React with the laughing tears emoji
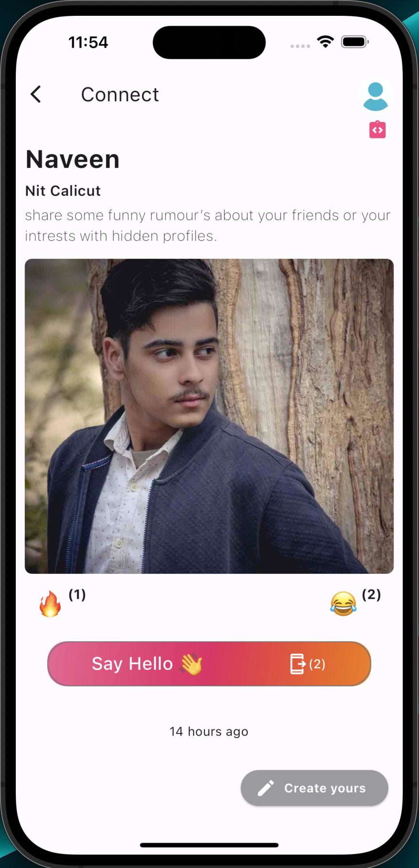Screen dimensions: 419x868 pyautogui.click(x=343, y=603)
